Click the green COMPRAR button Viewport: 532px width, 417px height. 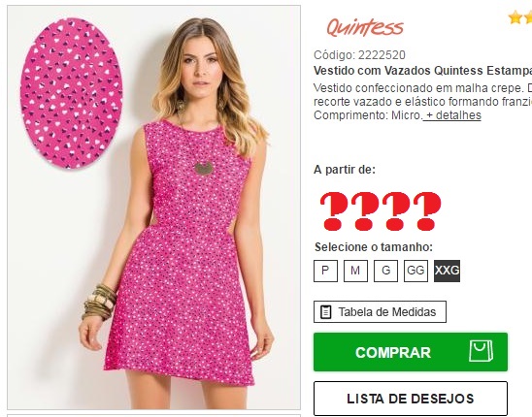411,352
